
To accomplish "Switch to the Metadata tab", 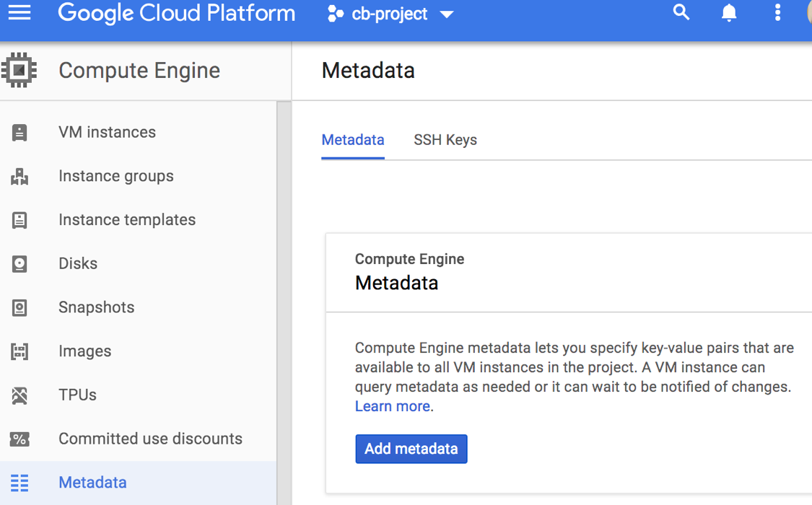I will tap(353, 140).
